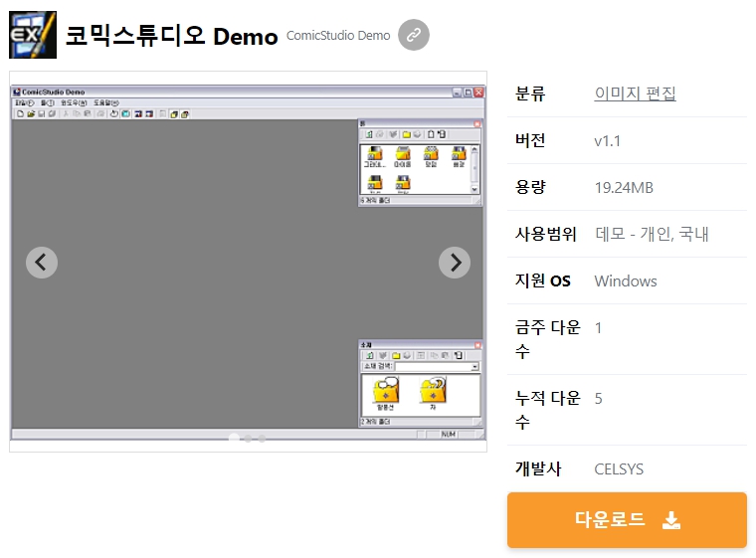
Task: Select the weekly download count 1
Action: point(598,328)
